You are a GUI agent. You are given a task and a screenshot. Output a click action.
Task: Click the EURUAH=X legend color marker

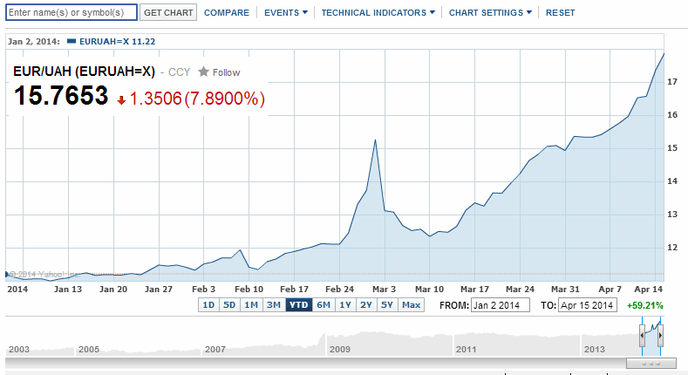pos(72,42)
